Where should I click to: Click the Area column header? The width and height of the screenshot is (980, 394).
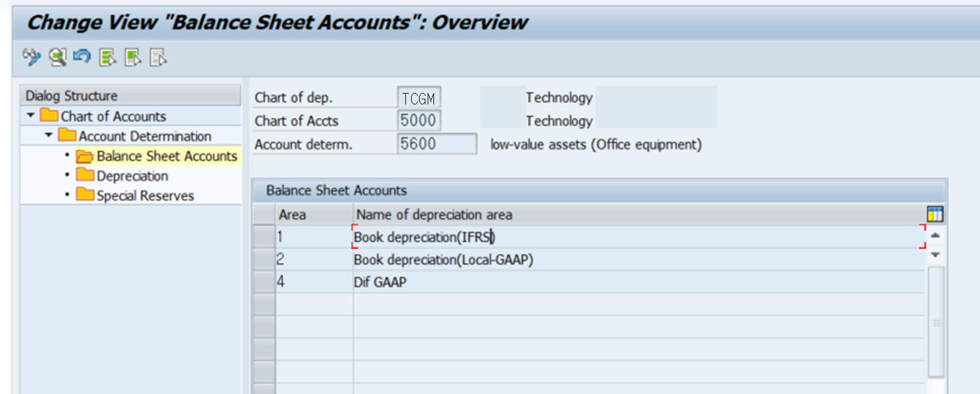click(x=314, y=215)
